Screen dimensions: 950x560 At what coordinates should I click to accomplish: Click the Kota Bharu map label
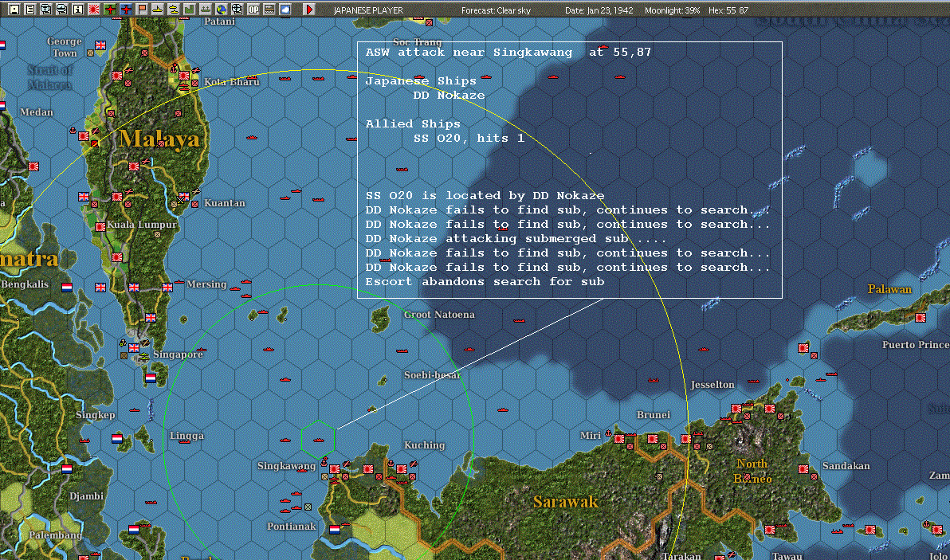click(x=231, y=82)
